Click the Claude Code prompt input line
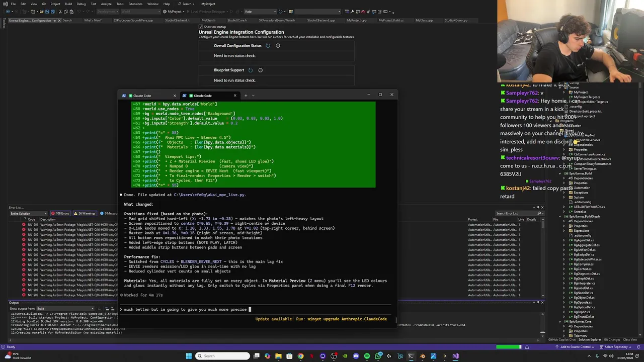 [257, 309]
